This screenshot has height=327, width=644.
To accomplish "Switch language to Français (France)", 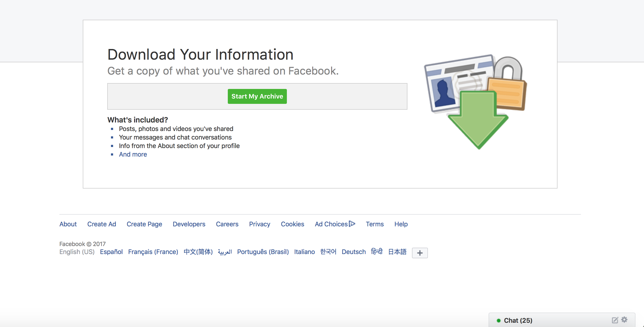I will coord(153,252).
